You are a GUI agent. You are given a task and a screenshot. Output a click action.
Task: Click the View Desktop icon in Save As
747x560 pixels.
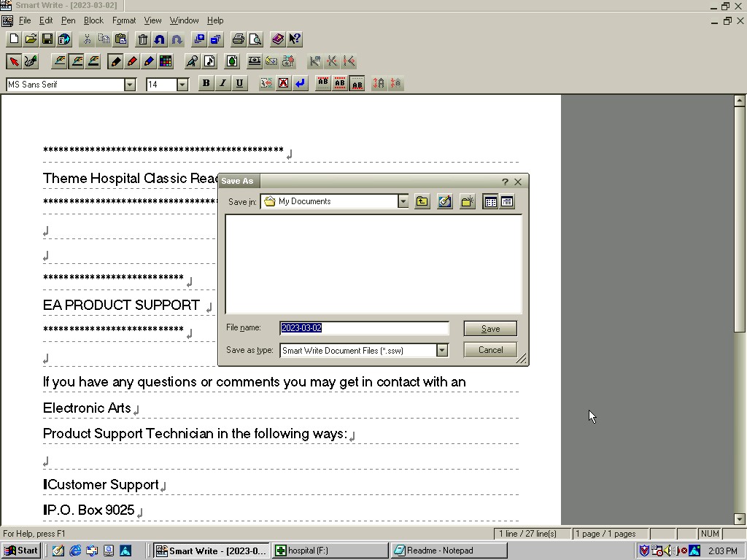(445, 202)
